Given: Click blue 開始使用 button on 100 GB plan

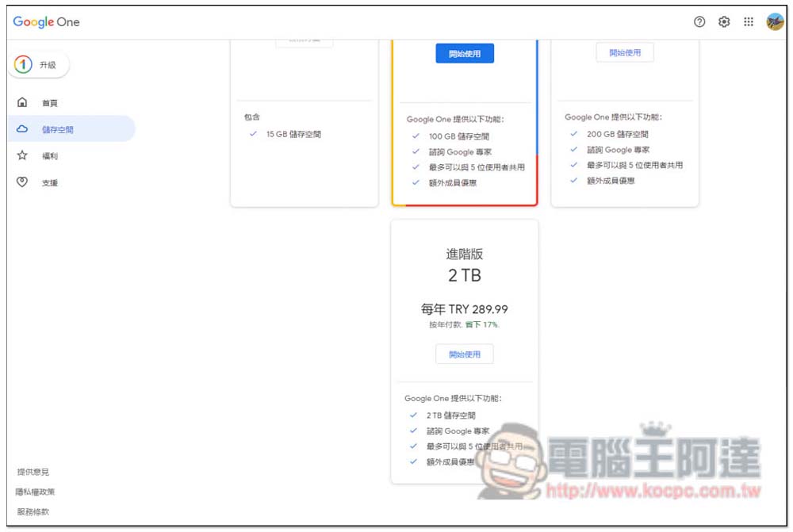Looking at the screenshot, I should coord(464,54).
